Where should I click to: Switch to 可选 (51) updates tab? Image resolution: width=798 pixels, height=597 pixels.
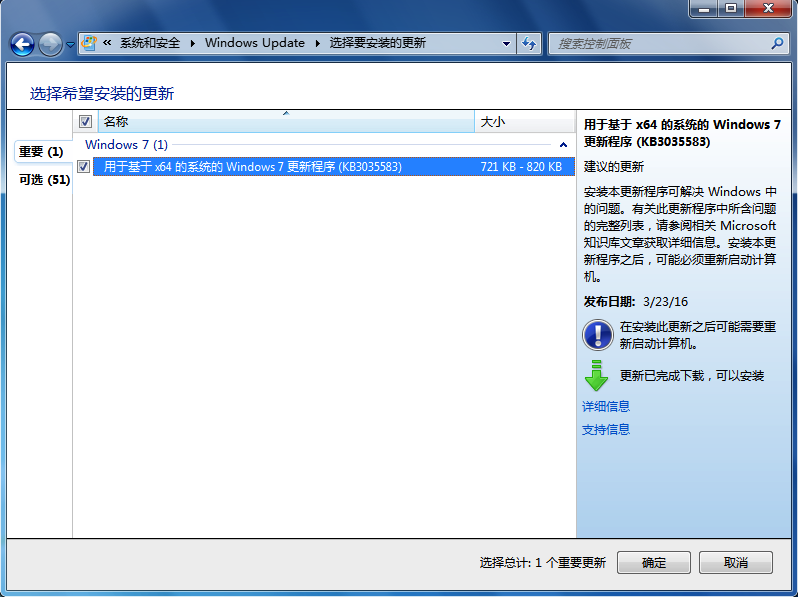[x=44, y=180]
